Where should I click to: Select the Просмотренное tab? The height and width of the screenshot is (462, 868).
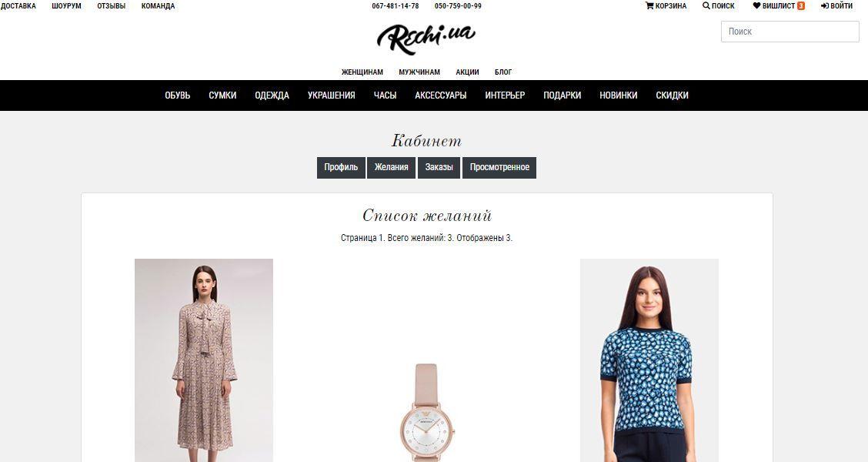point(499,167)
